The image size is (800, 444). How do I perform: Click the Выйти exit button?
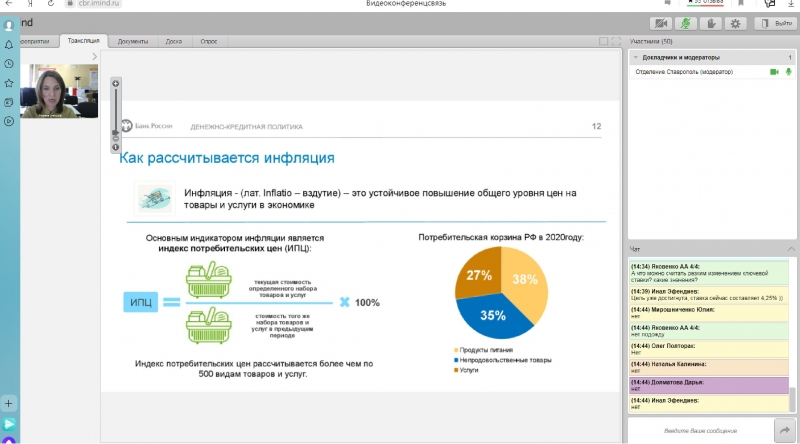[x=776, y=23]
